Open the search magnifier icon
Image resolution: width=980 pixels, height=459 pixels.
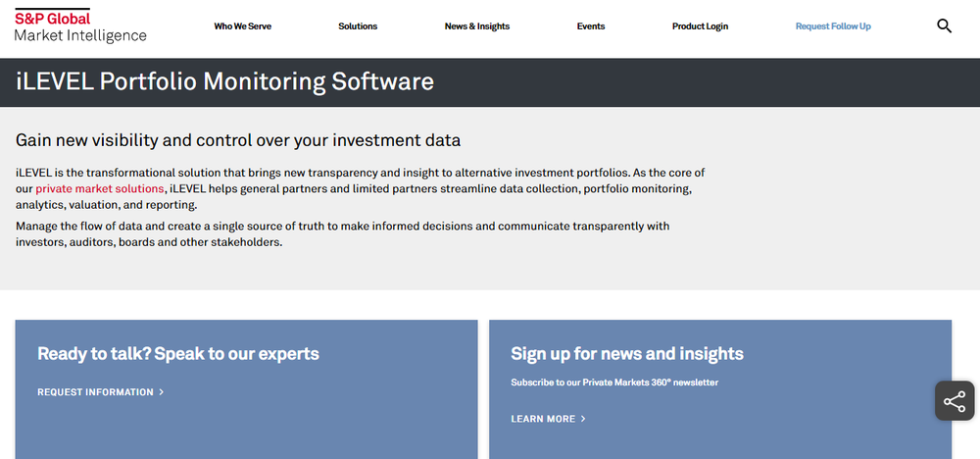(945, 26)
